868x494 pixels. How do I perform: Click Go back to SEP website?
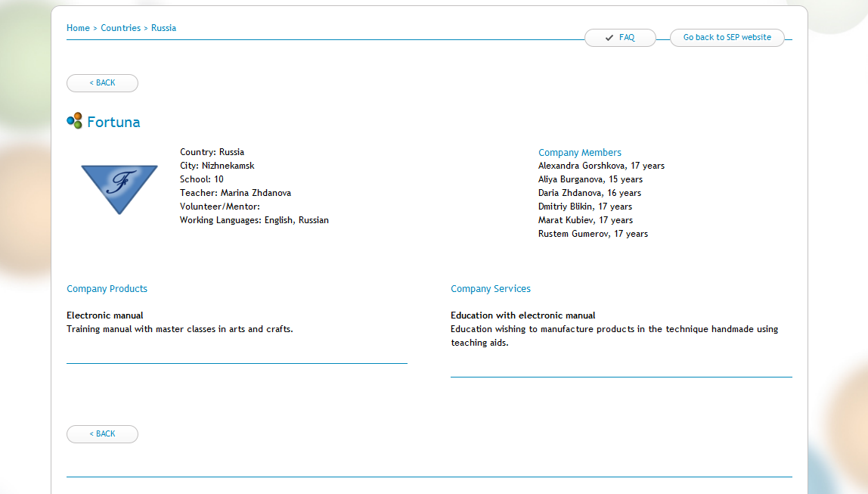(x=727, y=38)
